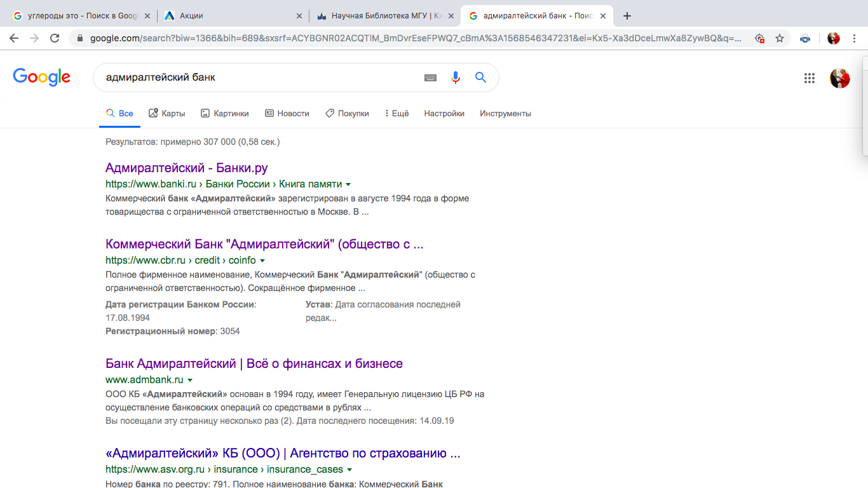Open 'Адмиралтейский - Банки.ру' result

(x=187, y=168)
